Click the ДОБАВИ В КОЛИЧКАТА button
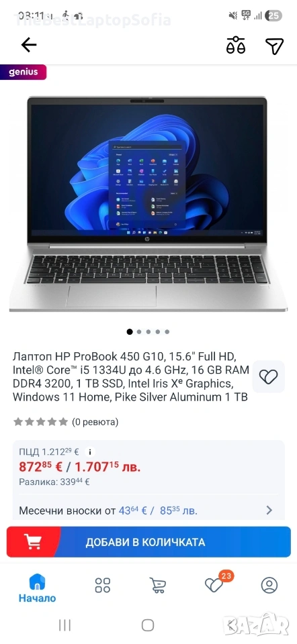This screenshot has height=644, width=297. click(x=148, y=542)
